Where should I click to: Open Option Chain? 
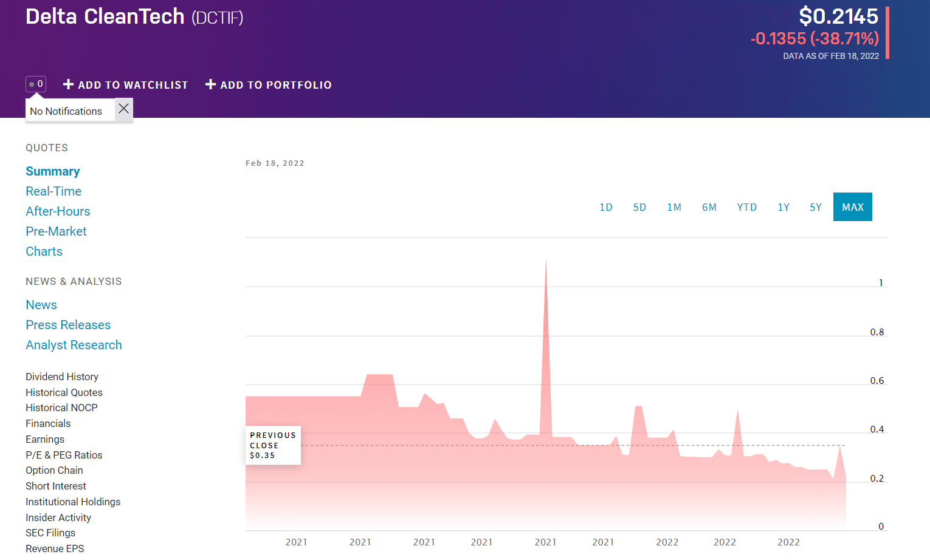click(x=54, y=470)
